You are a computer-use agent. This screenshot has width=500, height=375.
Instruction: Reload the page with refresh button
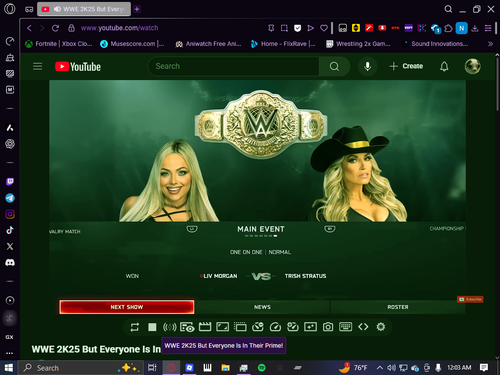55,28
